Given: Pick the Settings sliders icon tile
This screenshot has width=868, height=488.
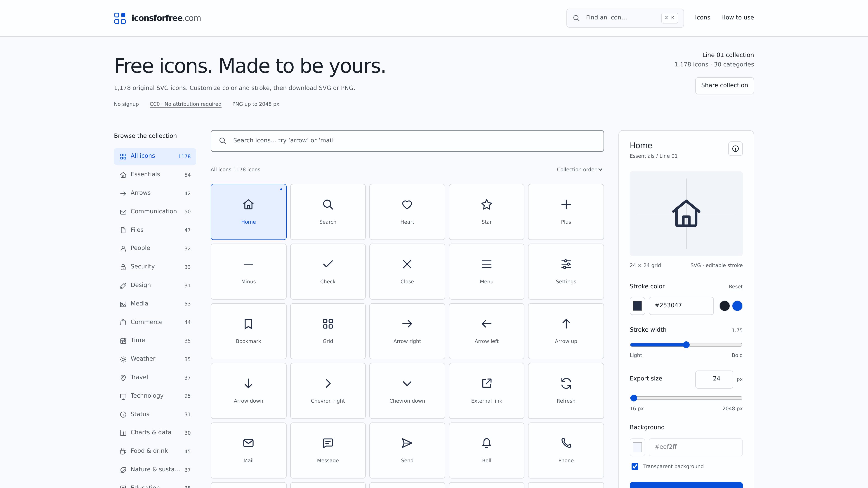Looking at the screenshot, I should tap(566, 271).
